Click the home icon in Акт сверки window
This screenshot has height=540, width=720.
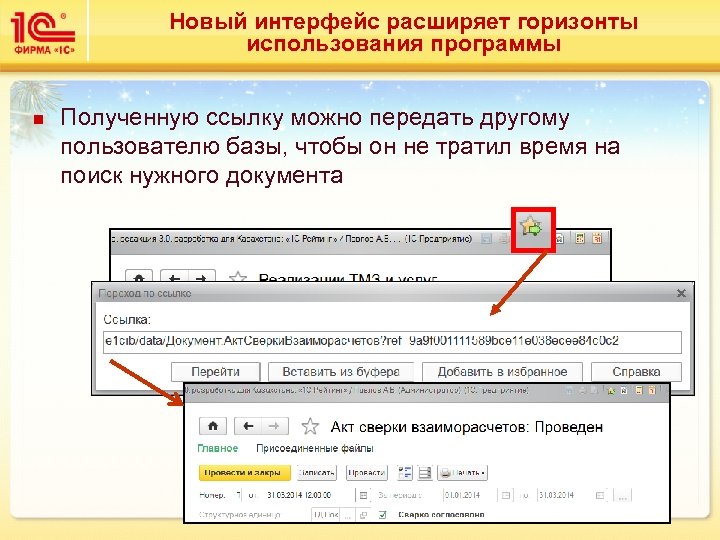pos(213,426)
